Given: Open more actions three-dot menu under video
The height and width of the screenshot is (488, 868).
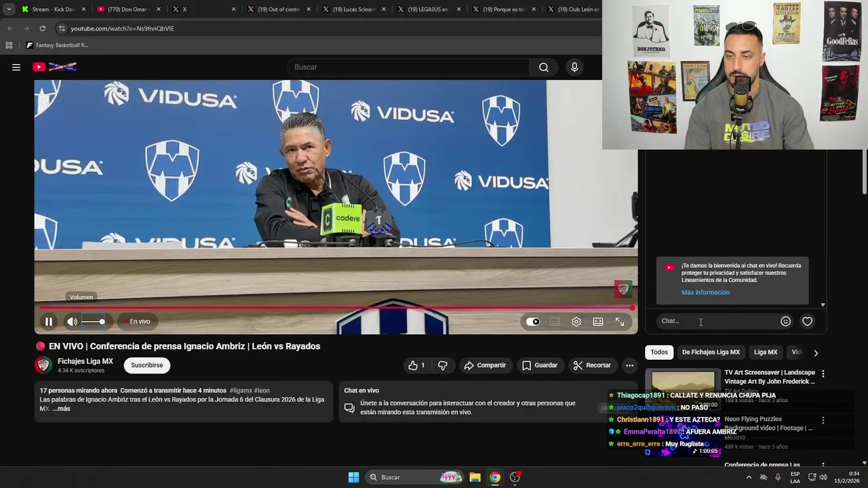Looking at the screenshot, I should click(x=629, y=365).
